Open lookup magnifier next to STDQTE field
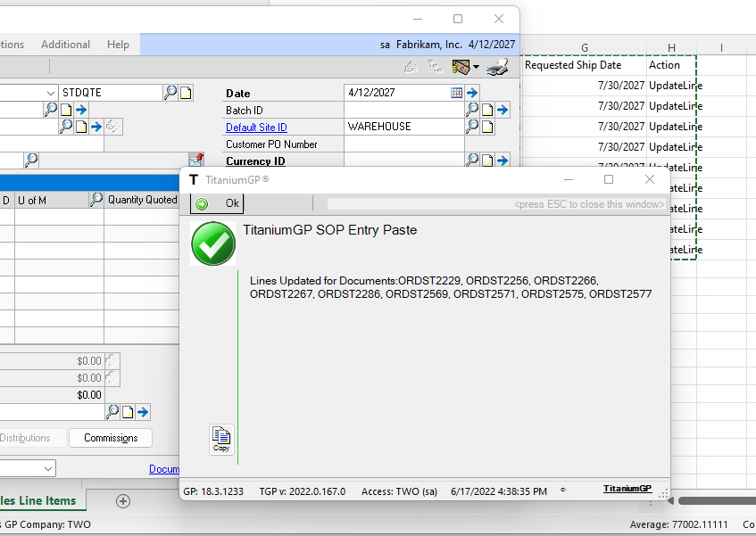The height and width of the screenshot is (536, 756). pos(170,93)
